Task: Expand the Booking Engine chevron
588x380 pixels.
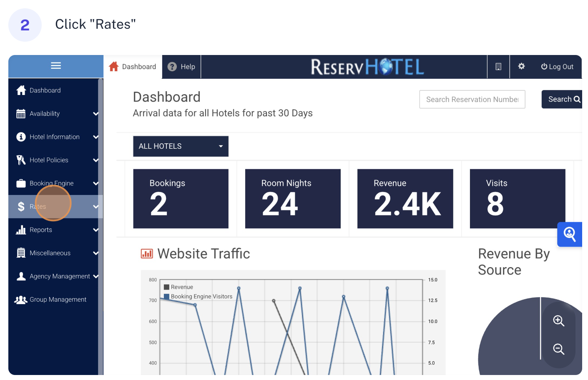Action: 96,183
